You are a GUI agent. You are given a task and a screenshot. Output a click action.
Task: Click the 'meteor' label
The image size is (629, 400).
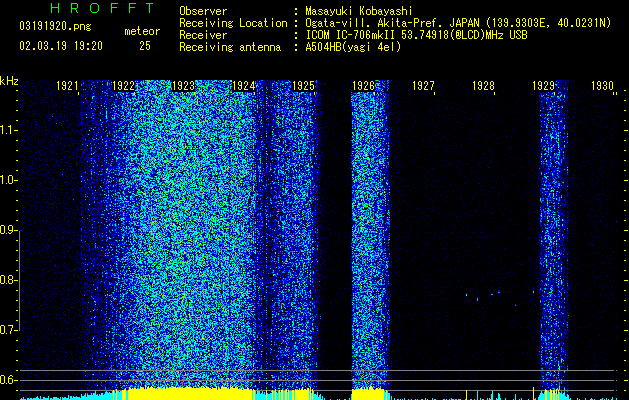coord(142,31)
